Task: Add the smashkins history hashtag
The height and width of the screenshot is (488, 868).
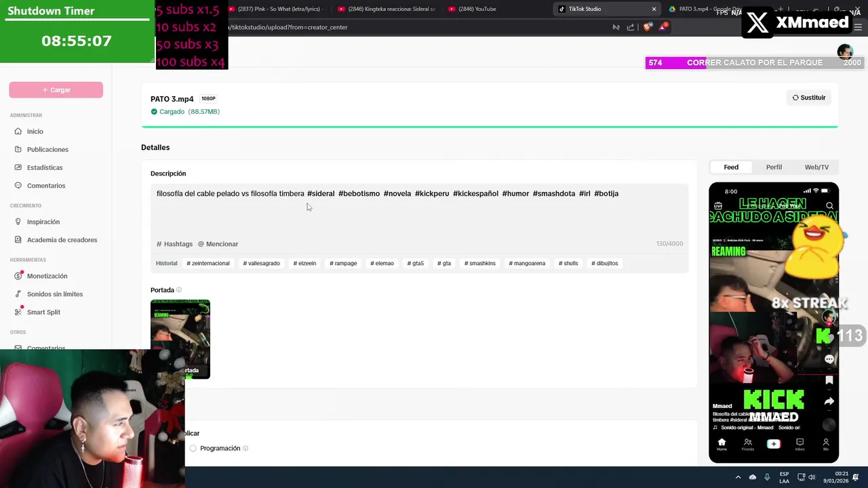Action: (x=480, y=264)
